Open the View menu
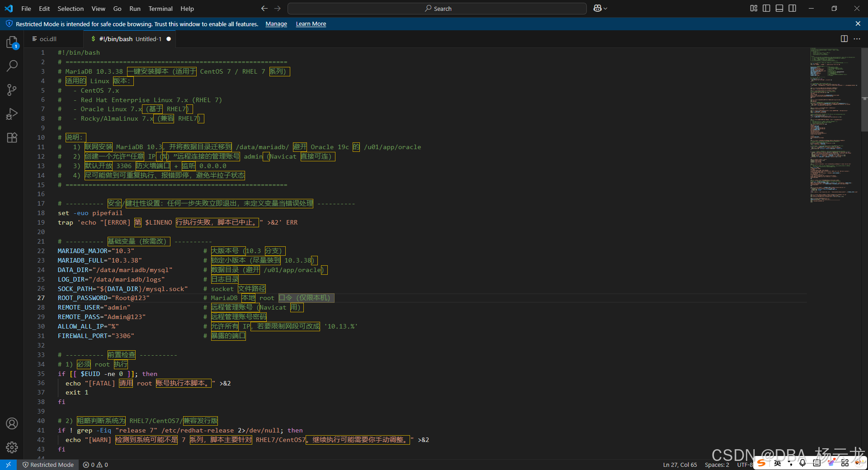Image resolution: width=868 pixels, height=470 pixels. tap(98, 9)
